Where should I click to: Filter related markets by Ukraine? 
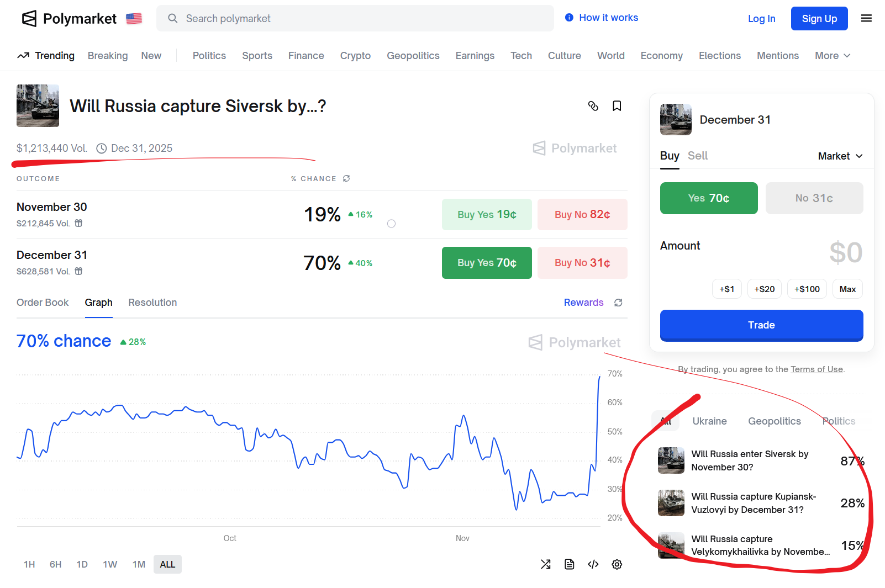710,421
